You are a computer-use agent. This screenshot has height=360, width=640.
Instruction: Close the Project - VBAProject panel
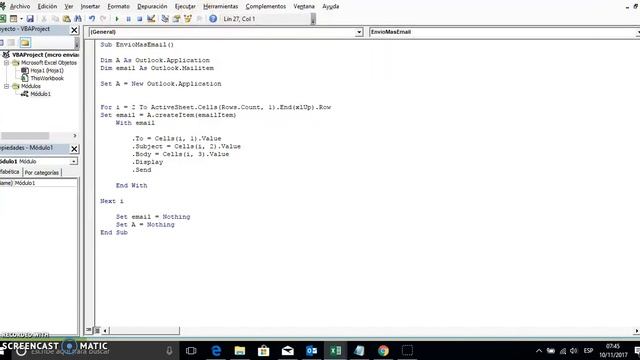tap(74, 30)
